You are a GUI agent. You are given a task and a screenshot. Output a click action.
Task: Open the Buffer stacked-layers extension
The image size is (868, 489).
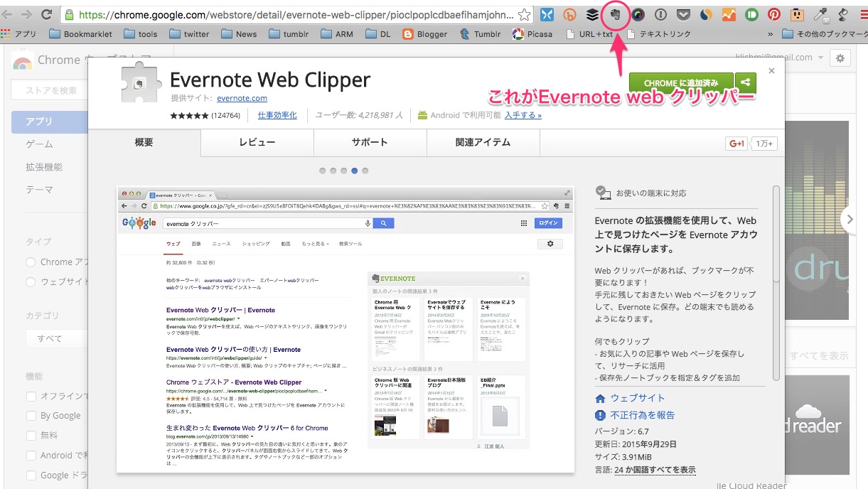coord(592,14)
